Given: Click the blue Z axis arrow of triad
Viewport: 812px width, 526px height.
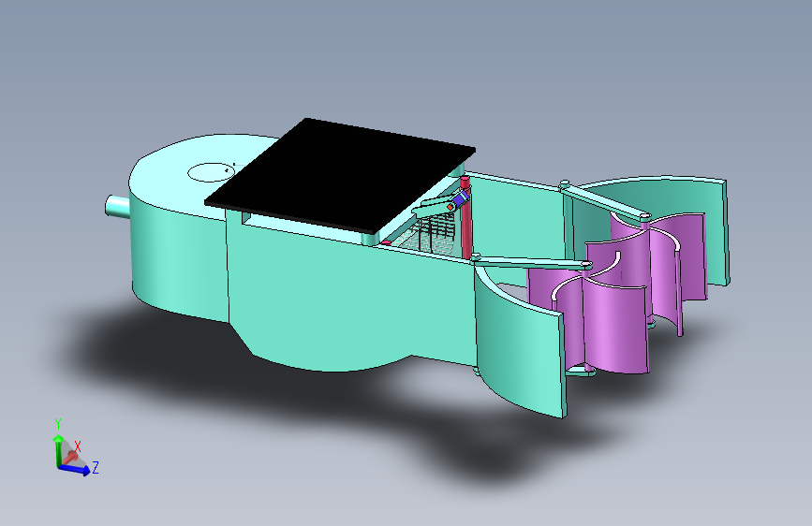Looking at the screenshot, I should pos(74,469).
